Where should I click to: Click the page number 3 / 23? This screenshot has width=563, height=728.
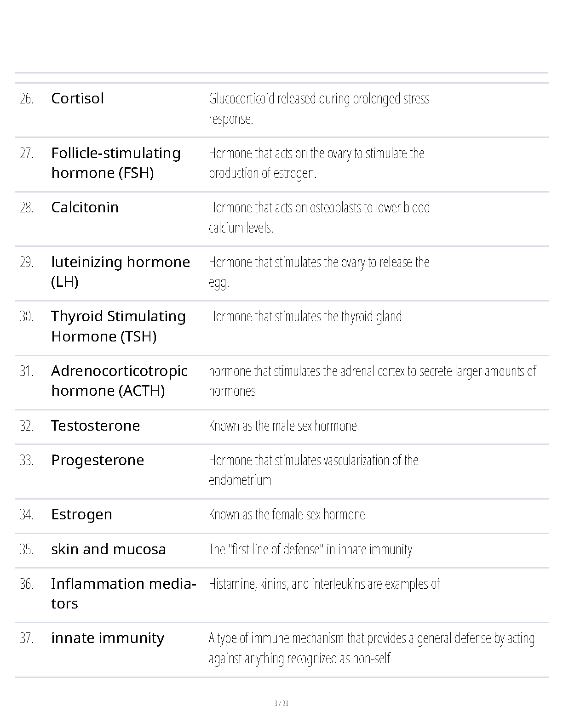point(281,703)
